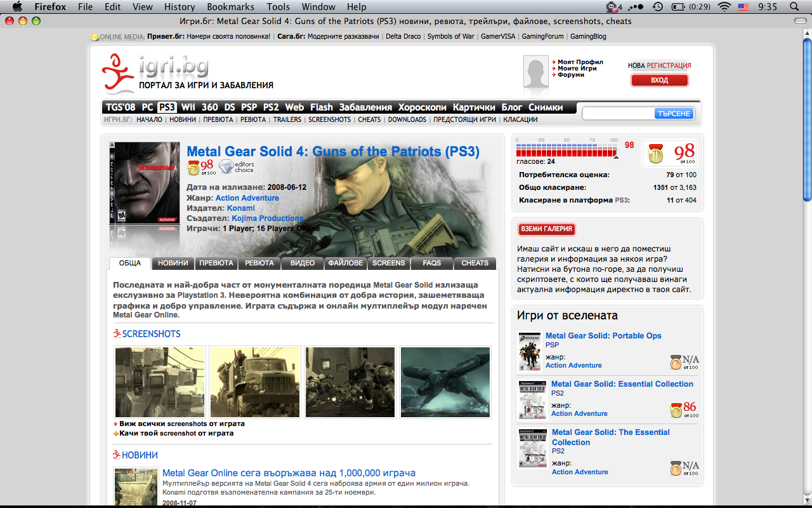Click the SCREENSHOTS section heading
Viewport: 812px width, 508px height.
[x=151, y=334]
